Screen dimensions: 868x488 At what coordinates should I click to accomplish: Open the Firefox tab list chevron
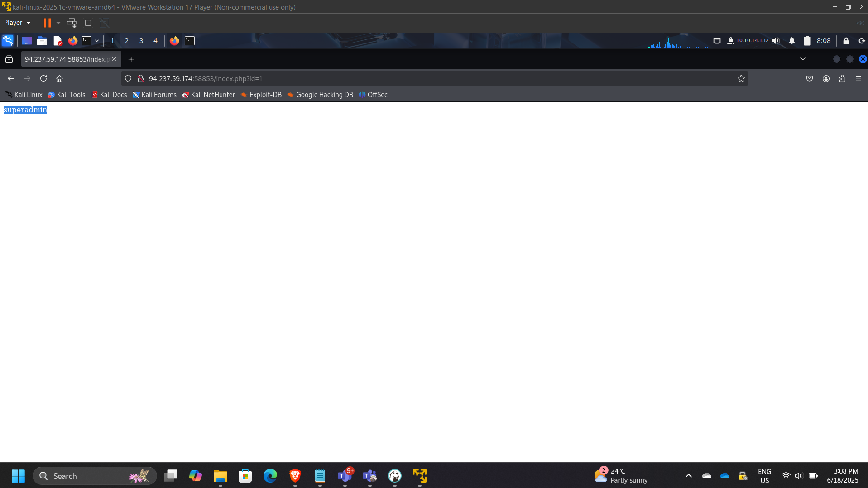click(803, 59)
